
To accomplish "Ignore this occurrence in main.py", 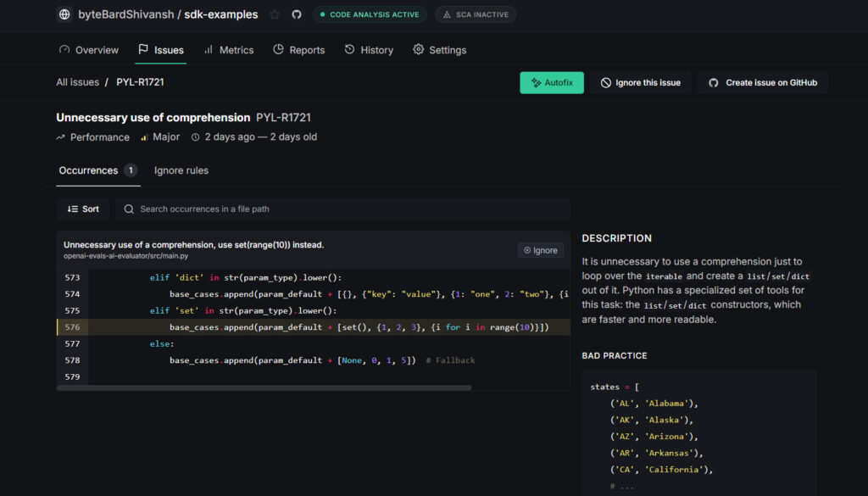I will [x=541, y=250].
